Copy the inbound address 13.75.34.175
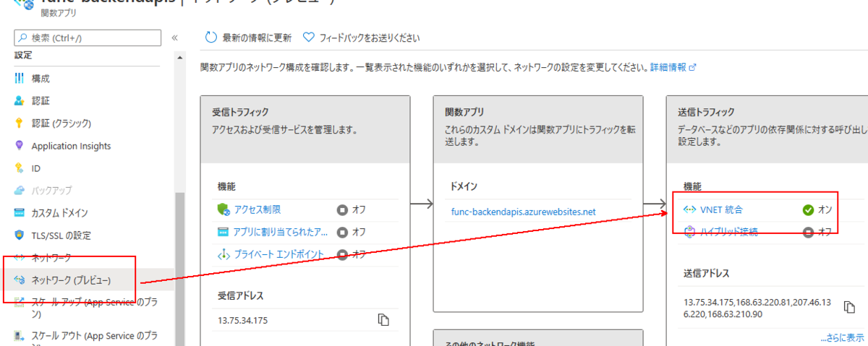Viewport: 868px width, 346px height. click(x=384, y=320)
